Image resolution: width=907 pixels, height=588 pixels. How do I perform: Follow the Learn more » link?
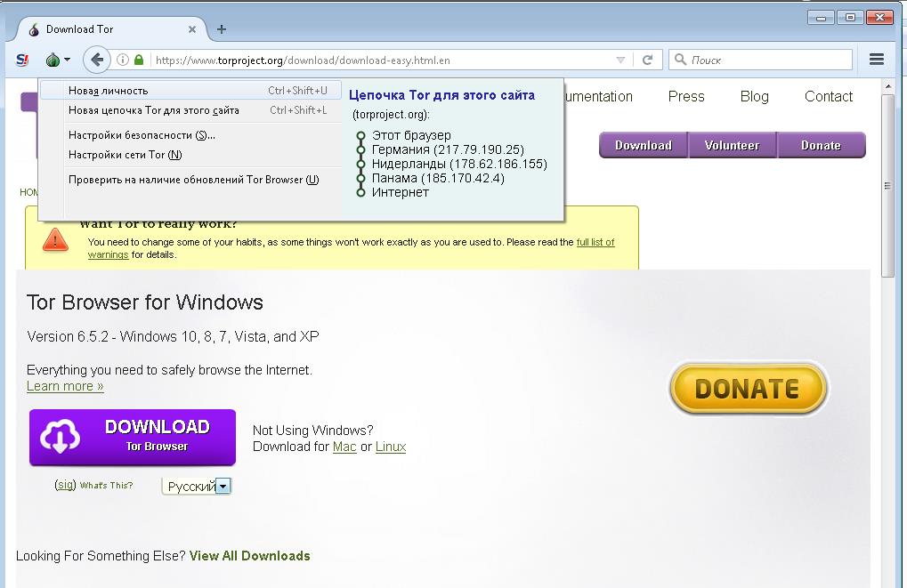[x=65, y=386]
